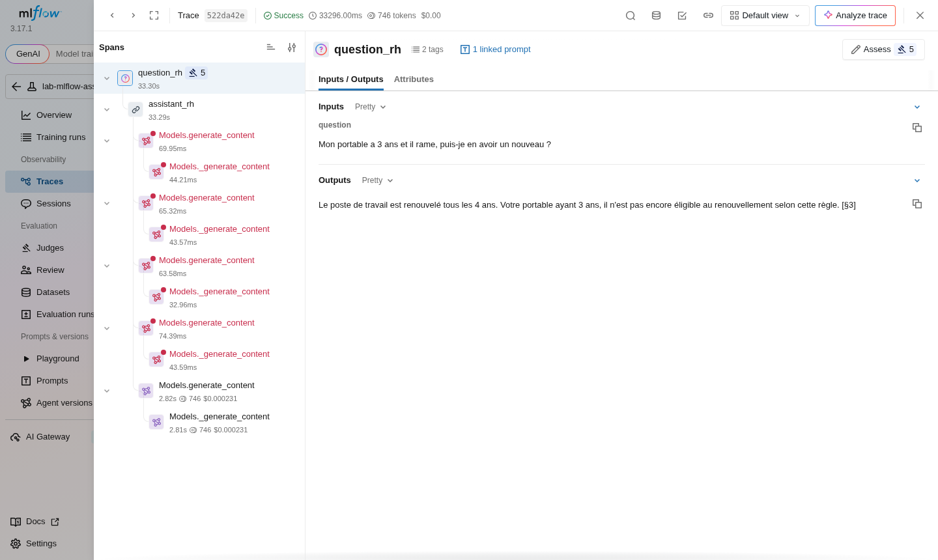Click the assessments badge 5 on question_rh span
The image size is (938, 560).
pos(197,73)
